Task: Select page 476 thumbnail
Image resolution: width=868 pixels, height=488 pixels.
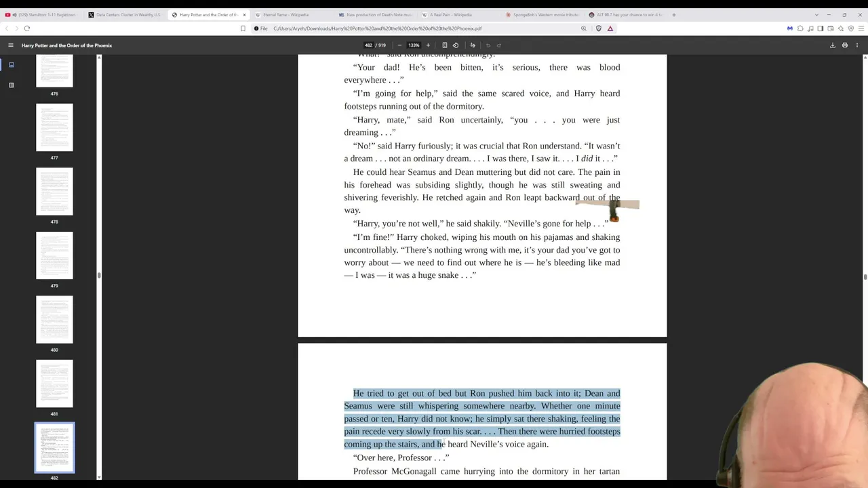Action: tap(54, 70)
